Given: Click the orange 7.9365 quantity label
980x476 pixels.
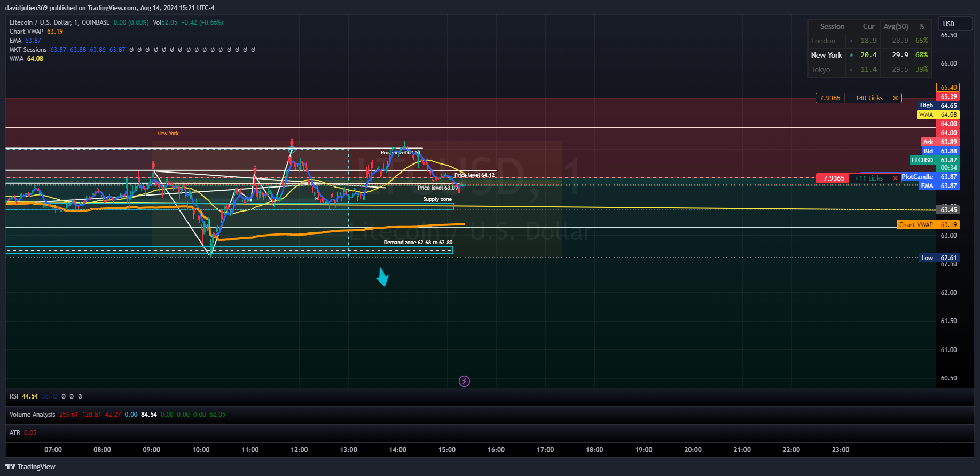Looking at the screenshot, I should (830, 98).
